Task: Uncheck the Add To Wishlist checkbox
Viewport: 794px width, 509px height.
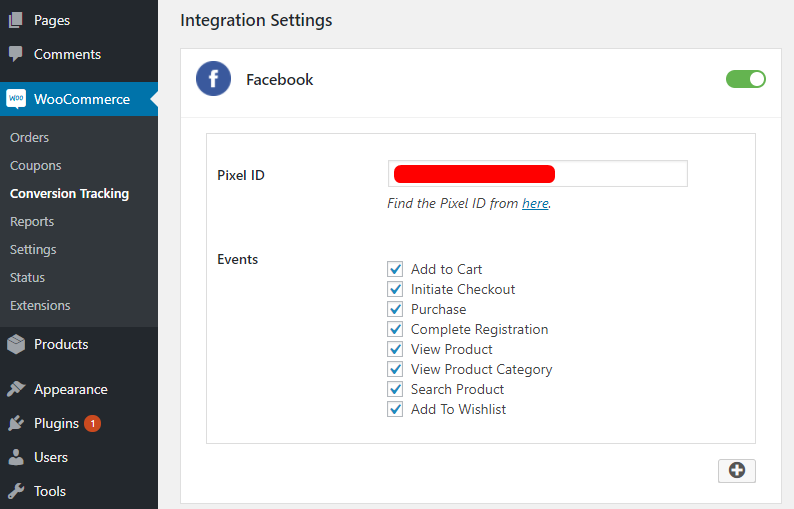Action: coord(395,409)
